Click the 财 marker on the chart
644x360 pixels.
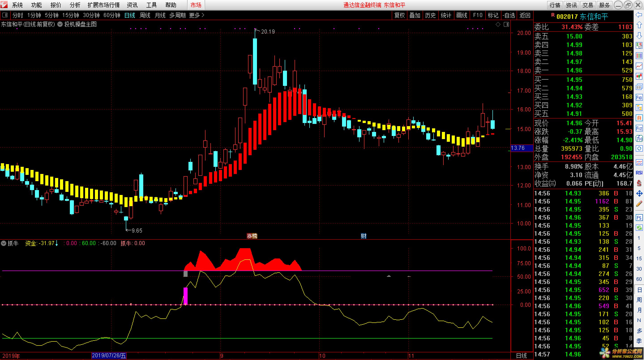point(364,236)
